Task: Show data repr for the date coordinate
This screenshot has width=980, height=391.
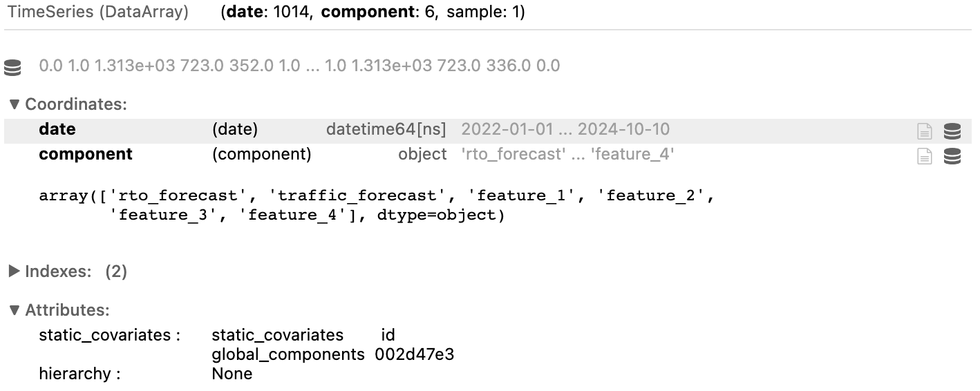Action: [x=952, y=131]
